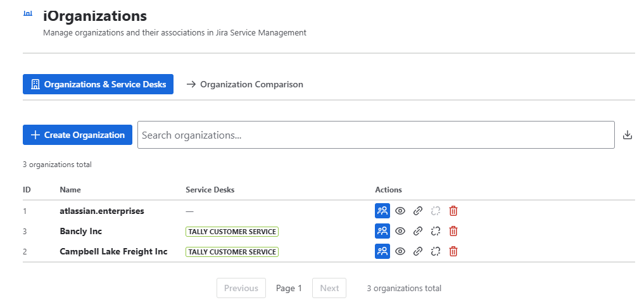The width and height of the screenshot is (644, 300).
Task: Click ID 3 in Bancly row
Action: (x=25, y=232)
